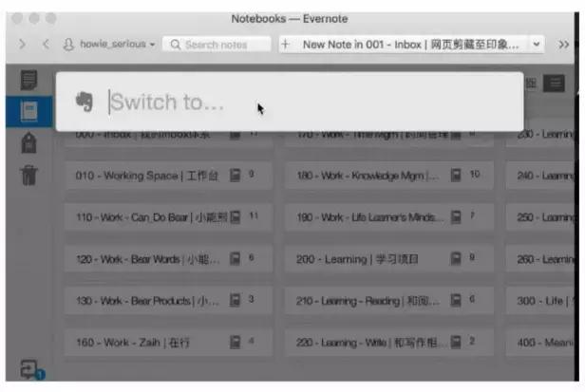Open notebook 180 - Work - Knowledge Mgm
The width and height of the screenshot is (585, 392).
point(389,175)
